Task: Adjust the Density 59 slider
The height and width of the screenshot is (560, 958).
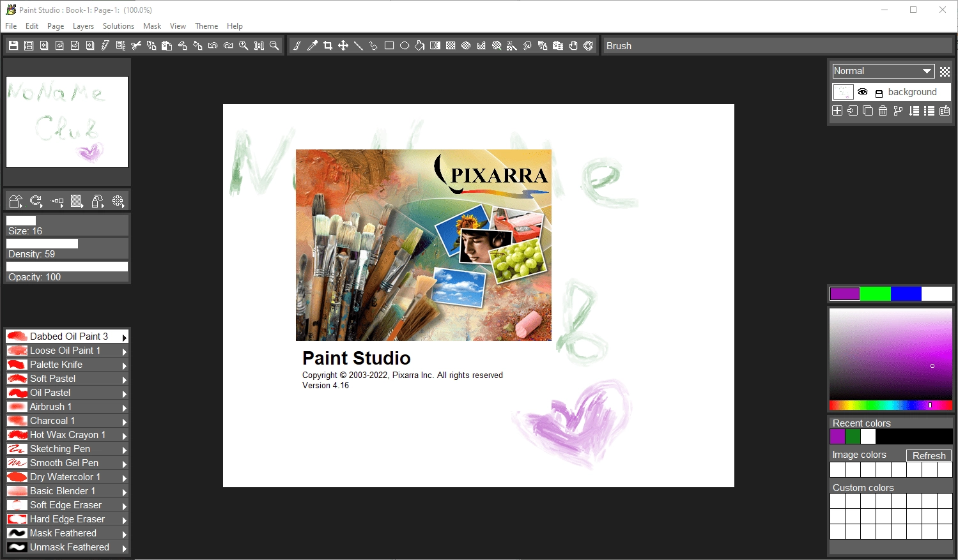Action: pos(67,248)
